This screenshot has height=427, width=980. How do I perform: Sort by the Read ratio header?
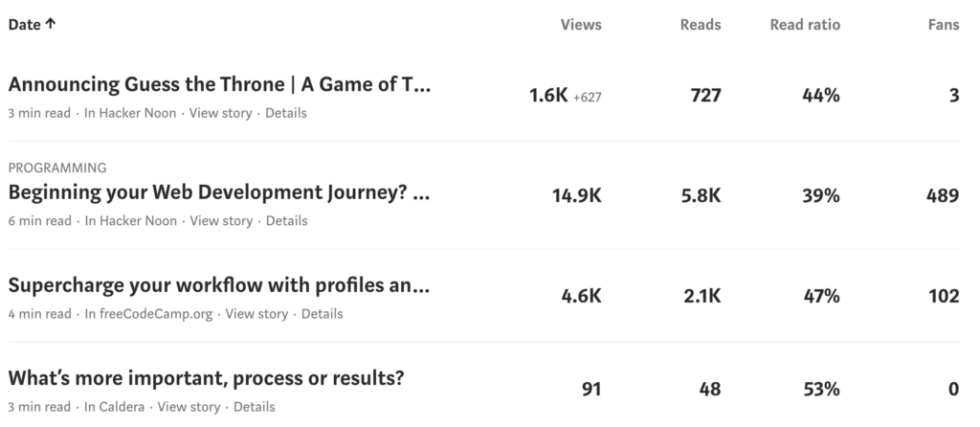(x=805, y=25)
